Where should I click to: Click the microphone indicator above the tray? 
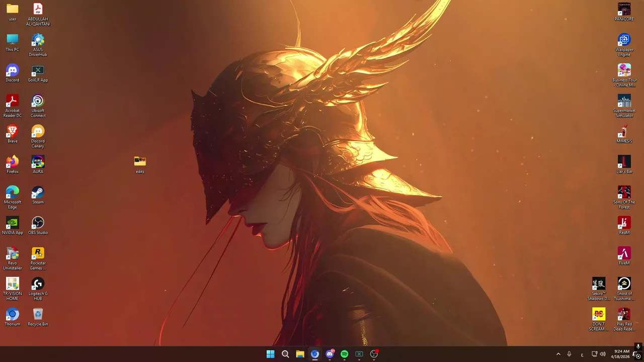(x=638, y=346)
